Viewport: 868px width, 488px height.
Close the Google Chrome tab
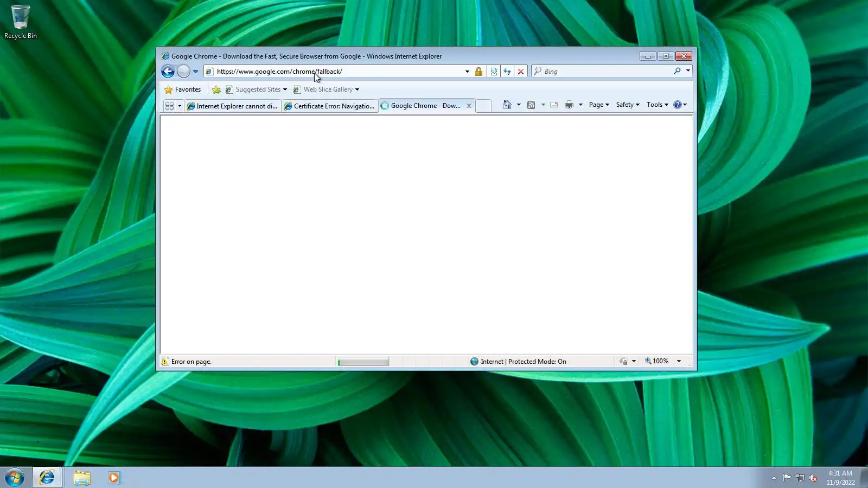point(469,106)
